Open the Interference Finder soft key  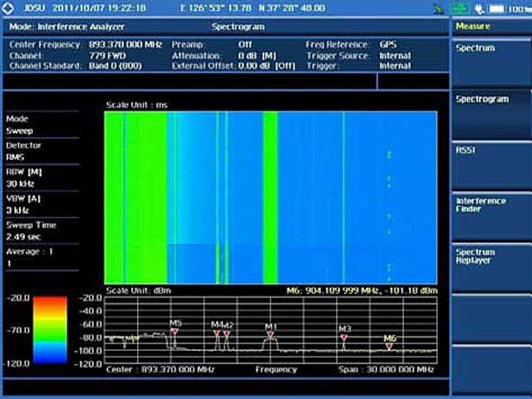point(491,216)
